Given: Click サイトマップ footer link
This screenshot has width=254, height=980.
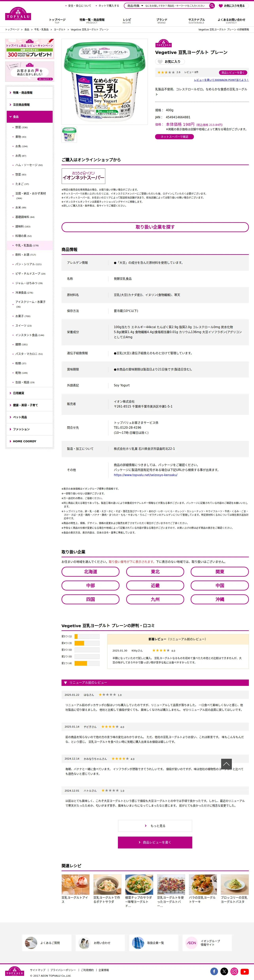Looking at the screenshot, I should point(38,970).
